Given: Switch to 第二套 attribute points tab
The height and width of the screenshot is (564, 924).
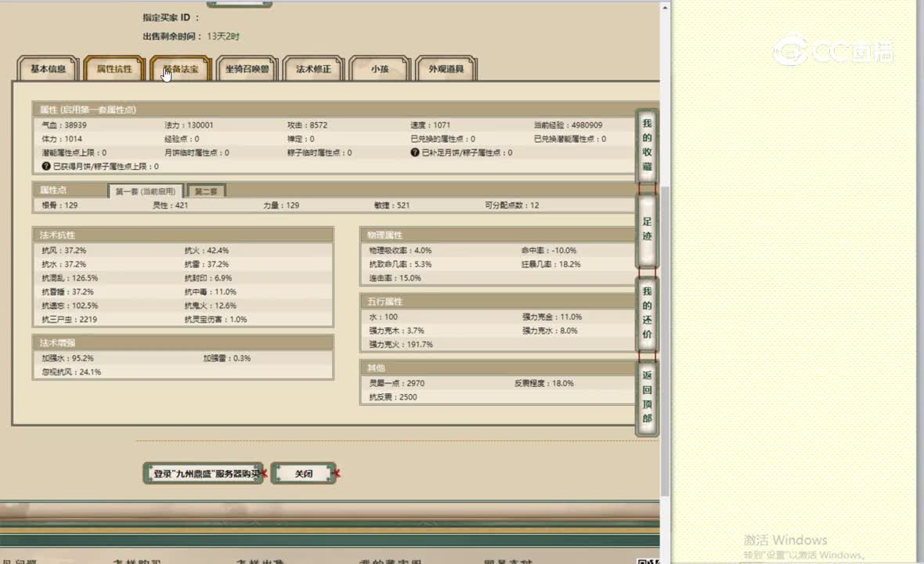Looking at the screenshot, I should click(206, 191).
